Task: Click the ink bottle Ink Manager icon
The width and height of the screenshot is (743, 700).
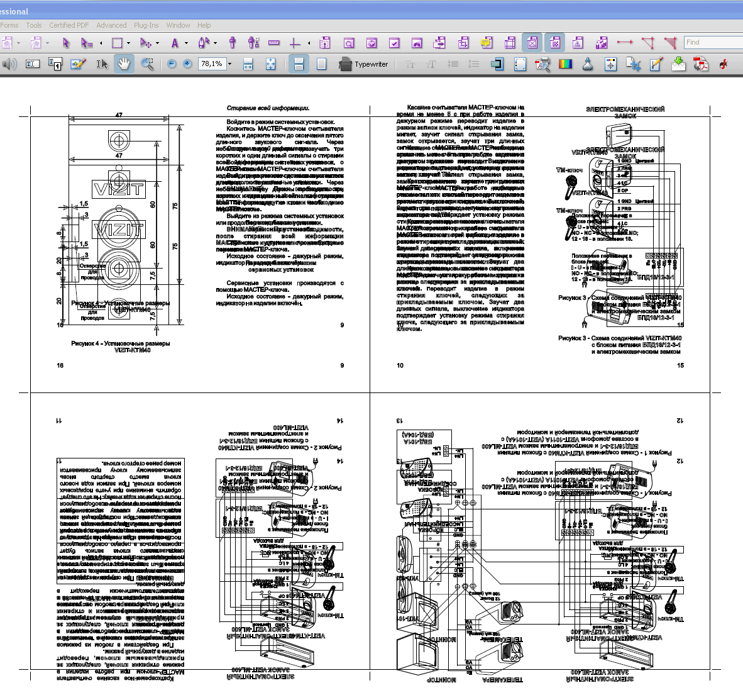Action: [588, 64]
